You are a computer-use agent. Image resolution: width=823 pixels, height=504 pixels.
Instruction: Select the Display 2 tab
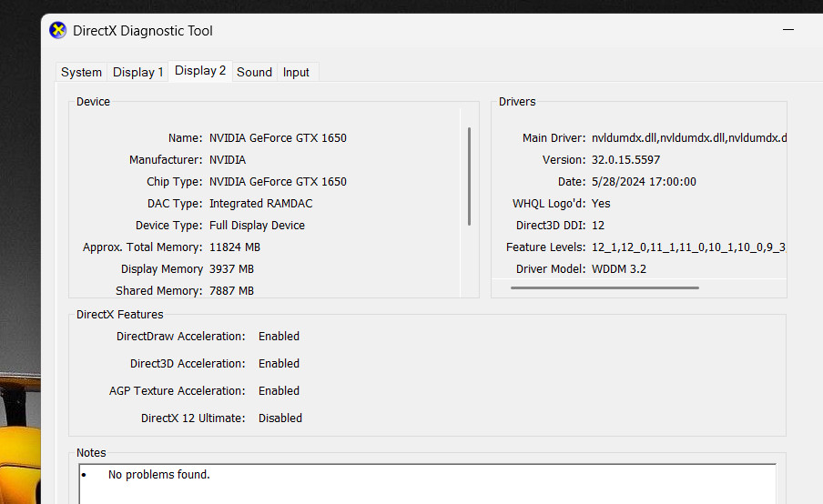[200, 71]
